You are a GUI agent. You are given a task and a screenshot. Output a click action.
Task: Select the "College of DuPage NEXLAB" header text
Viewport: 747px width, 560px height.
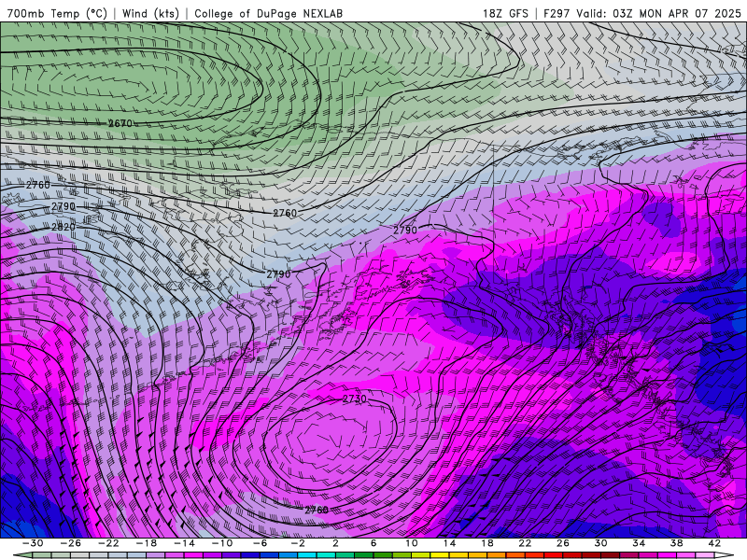click(268, 13)
